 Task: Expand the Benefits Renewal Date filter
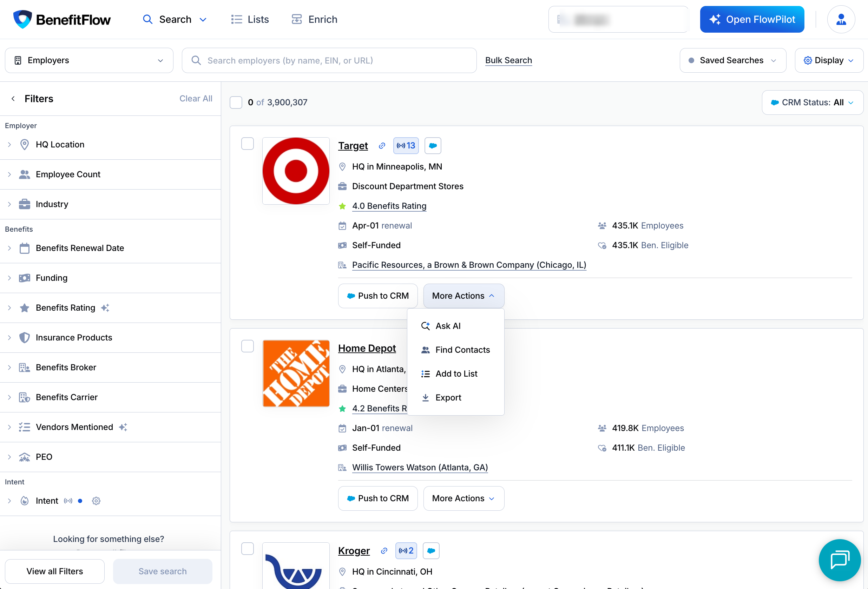111,248
